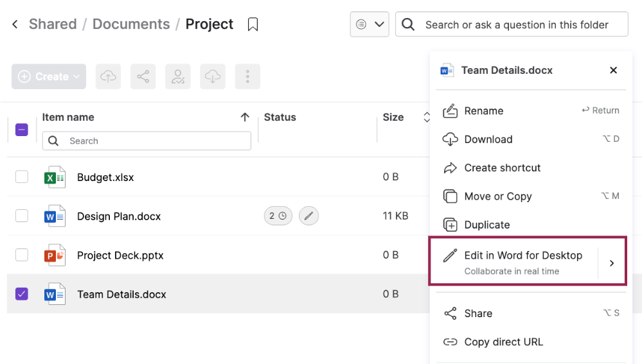Bookmark the Project folder
Viewport: 642px width, 364px height.
(x=253, y=24)
